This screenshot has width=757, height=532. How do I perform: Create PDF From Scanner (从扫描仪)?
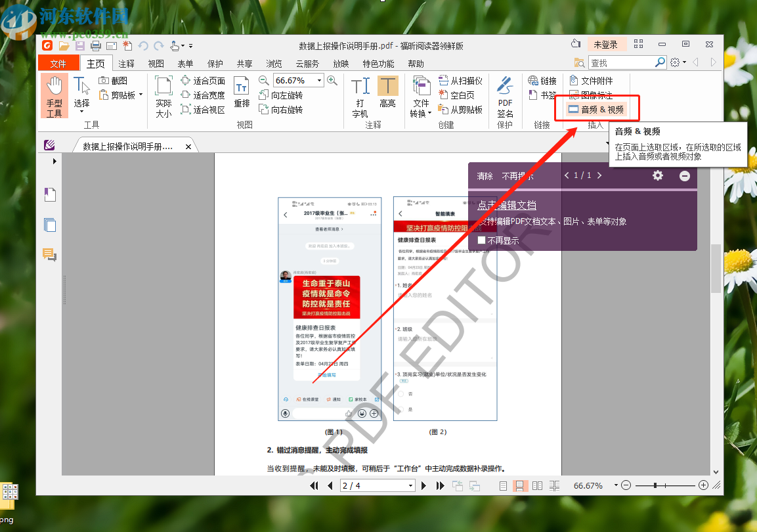pos(461,81)
